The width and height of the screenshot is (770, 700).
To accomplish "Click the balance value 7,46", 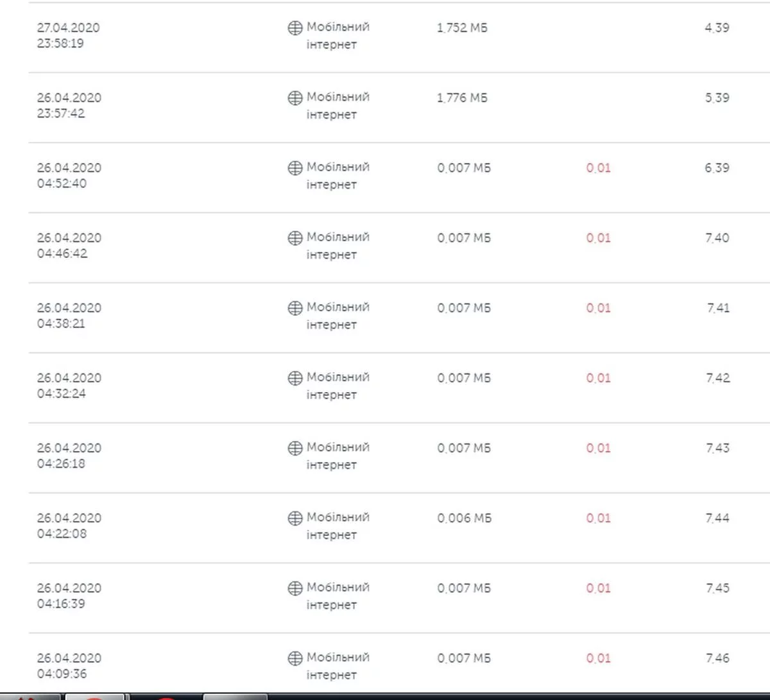I will point(717,658).
